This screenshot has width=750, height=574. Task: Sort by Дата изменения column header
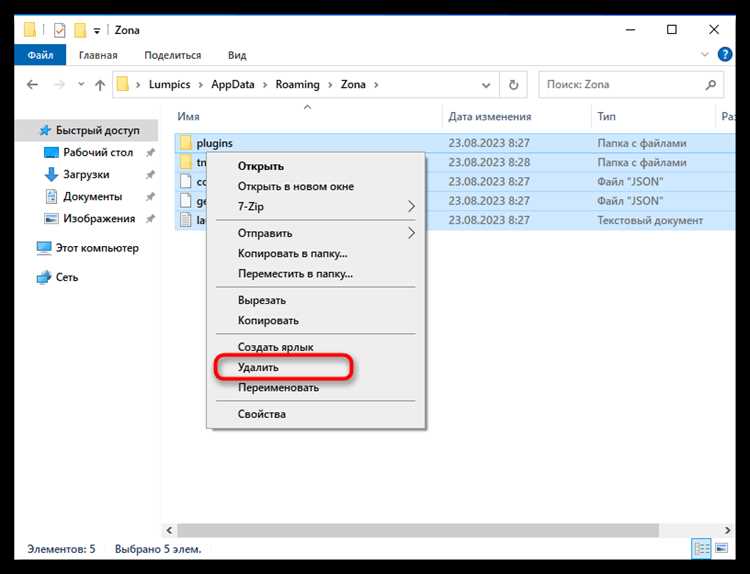tap(490, 116)
